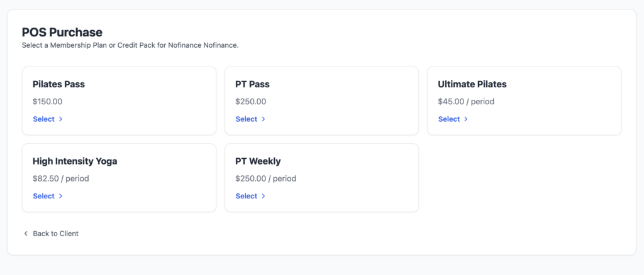
Task: Click the chevron arrow beside PT Pass Select
Action: 263,119
